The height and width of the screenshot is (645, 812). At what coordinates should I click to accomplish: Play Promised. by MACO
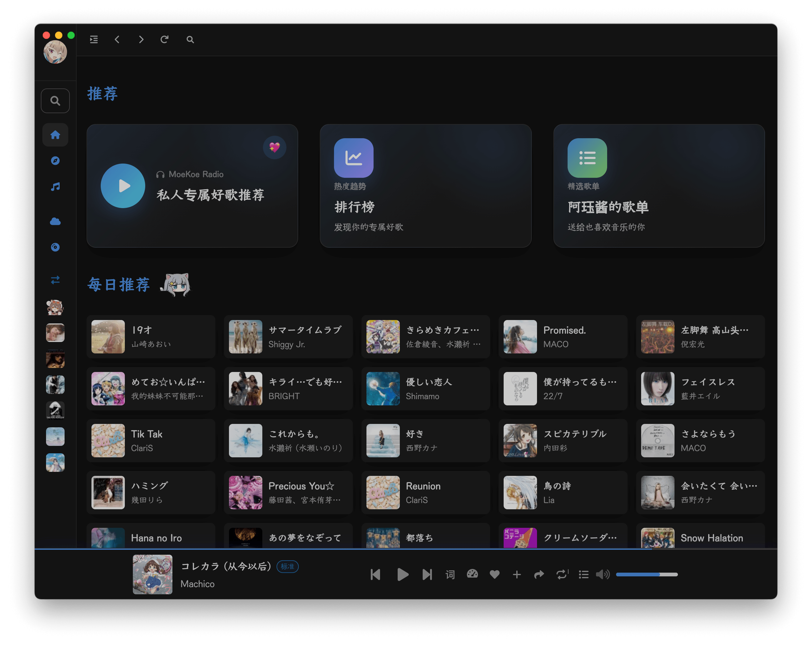[x=563, y=337]
